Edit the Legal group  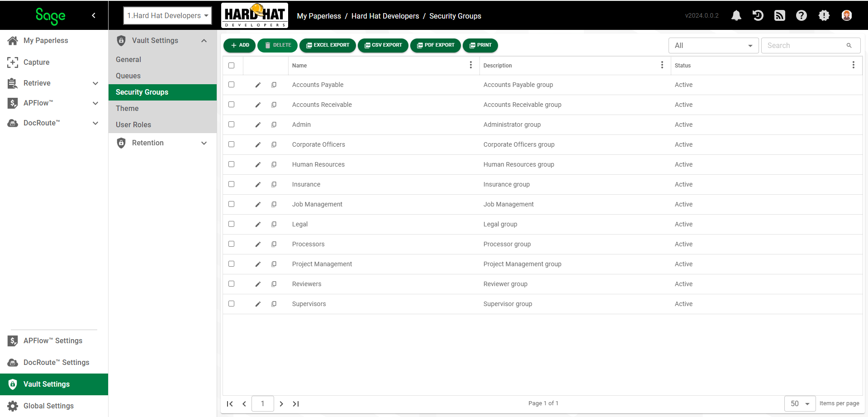coord(258,225)
